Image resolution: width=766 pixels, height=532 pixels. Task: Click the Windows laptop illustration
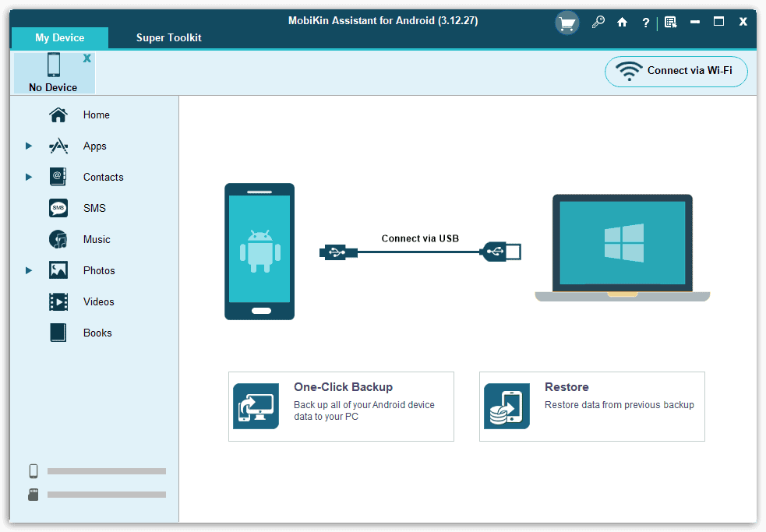pos(623,248)
